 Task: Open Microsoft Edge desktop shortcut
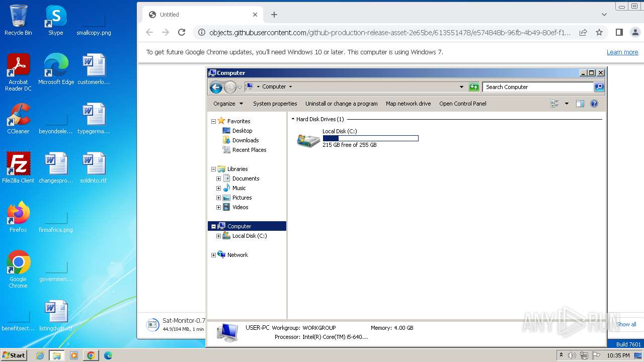click(x=56, y=69)
